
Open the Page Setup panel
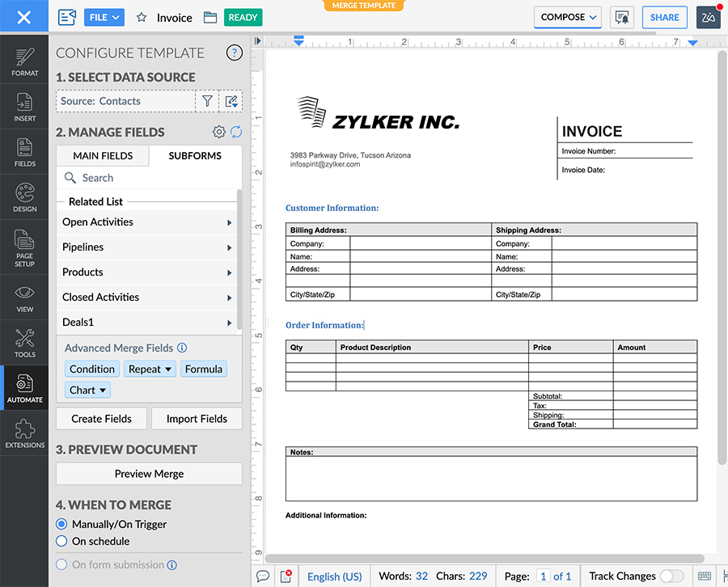point(24,248)
